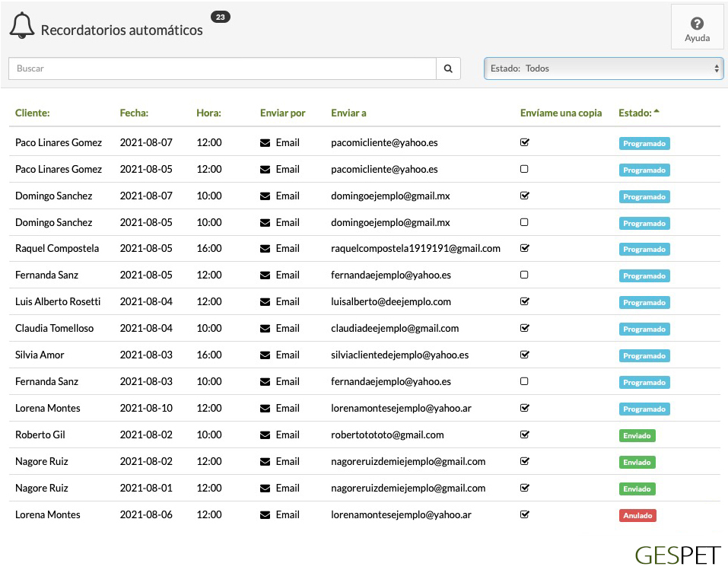This screenshot has width=728, height=573.
Task: Click the Hora column header
Action: (208, 113)
